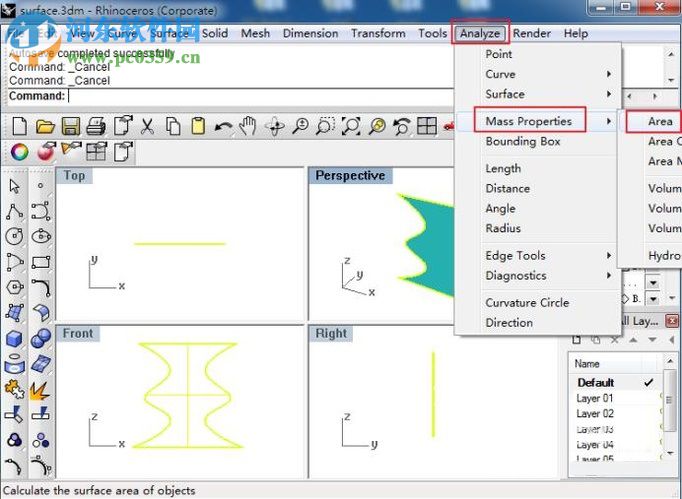Screen dimensions: 682x499
Task: Expand the Mass Properties submenu
Action: click(538, 121)
